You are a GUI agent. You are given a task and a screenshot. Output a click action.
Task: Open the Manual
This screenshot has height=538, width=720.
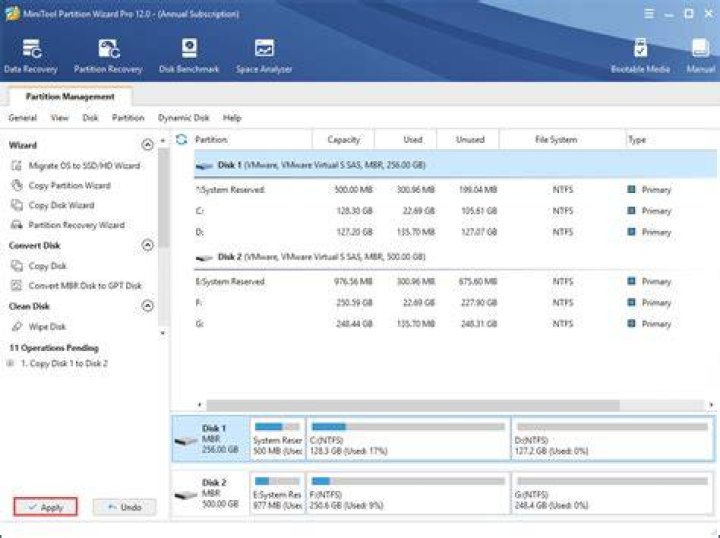click(x=701, y=56)
